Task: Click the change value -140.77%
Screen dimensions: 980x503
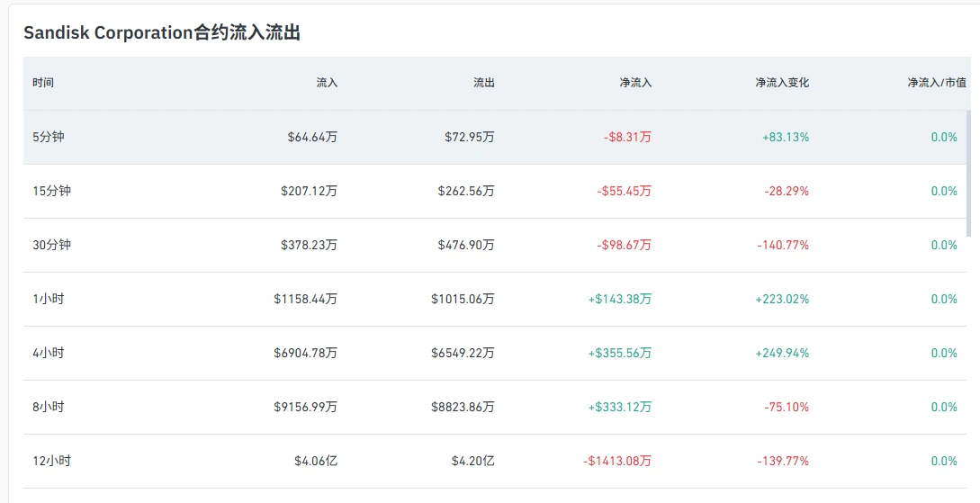Action: [x=783, y=245]
